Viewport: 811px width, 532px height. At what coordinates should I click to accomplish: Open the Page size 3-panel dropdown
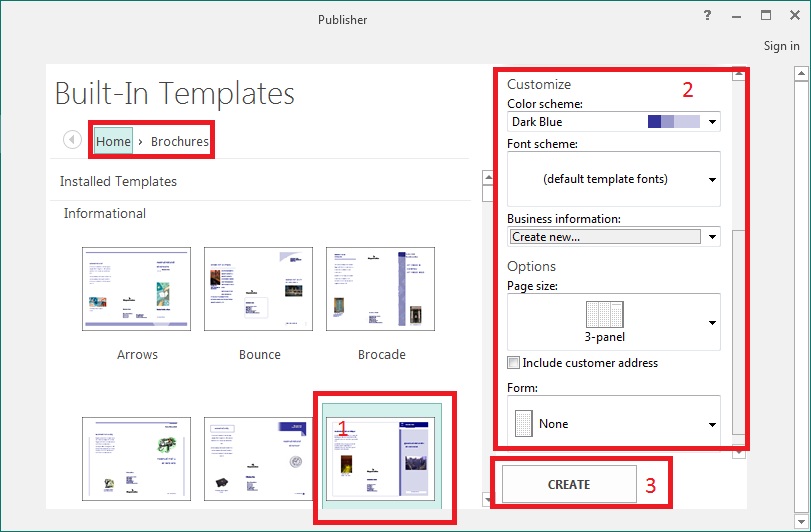tap(712, 323)
